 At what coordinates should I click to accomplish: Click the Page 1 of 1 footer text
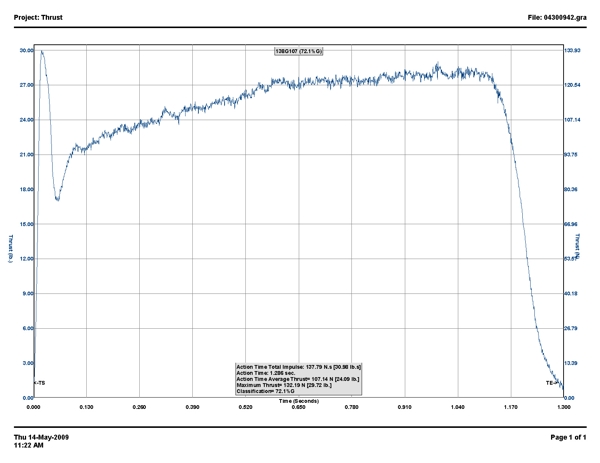pyautogui.click(x=570, y=438)
